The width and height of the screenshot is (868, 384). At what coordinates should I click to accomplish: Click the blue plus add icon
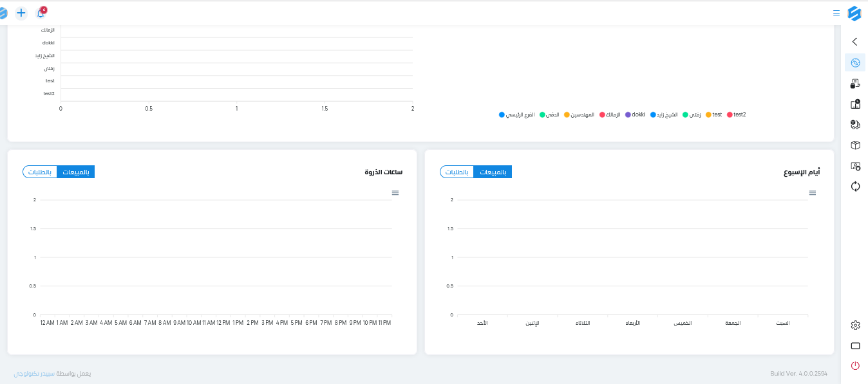coord(21,12)
